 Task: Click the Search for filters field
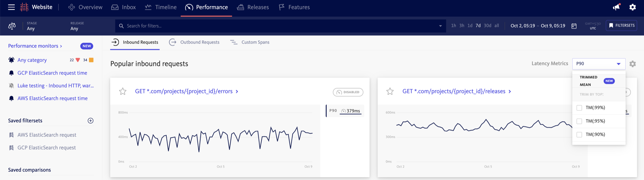tap(281, 26)
